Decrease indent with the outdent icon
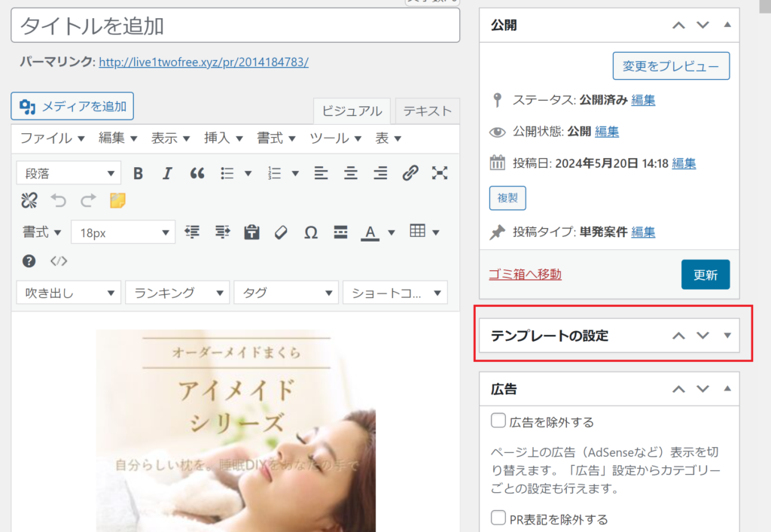 [x=192, y=232]
